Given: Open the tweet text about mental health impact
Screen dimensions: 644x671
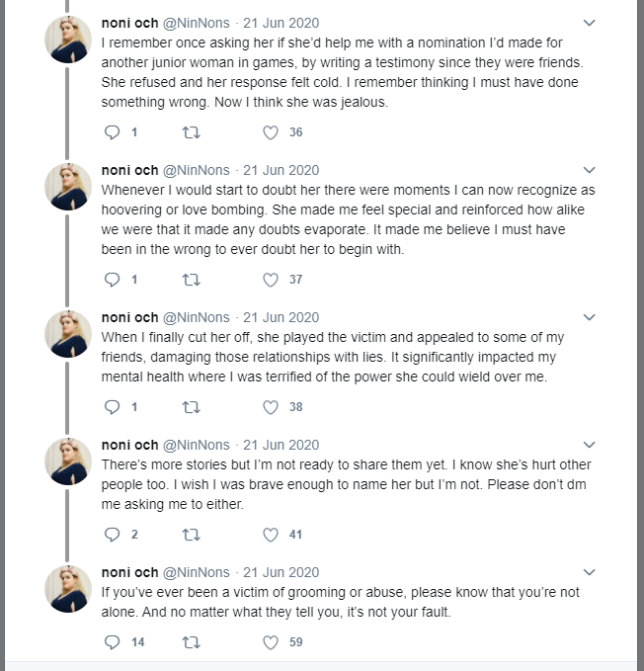Looking at the screenshot, I should pyautogui.click(x=333, y=357).
